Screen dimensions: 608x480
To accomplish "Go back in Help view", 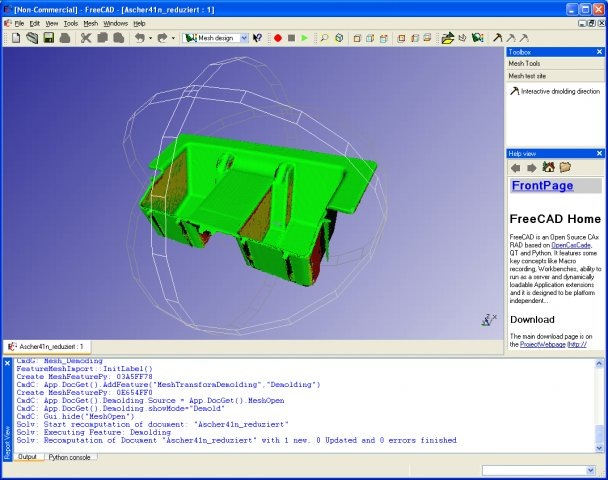I will coord(516,168).
